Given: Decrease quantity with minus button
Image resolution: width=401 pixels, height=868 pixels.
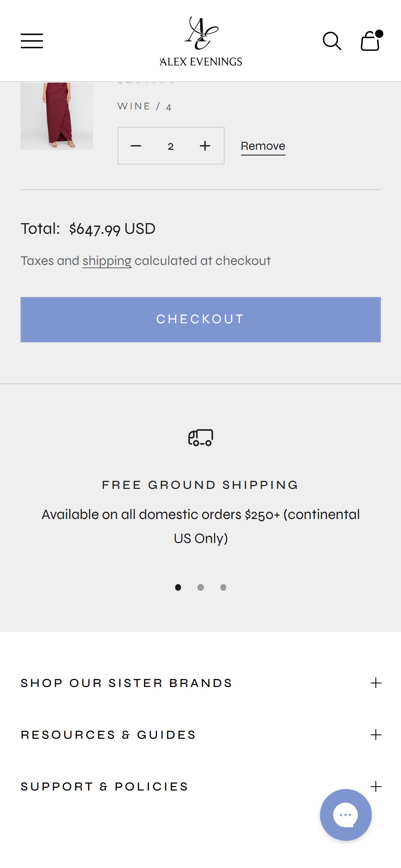Looking at the screenshot, I should coord(136,146).
